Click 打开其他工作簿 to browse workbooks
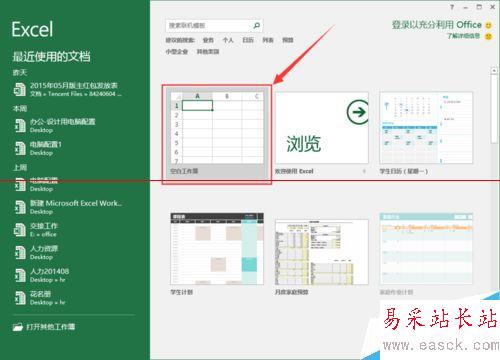 (x=44, y=327)
